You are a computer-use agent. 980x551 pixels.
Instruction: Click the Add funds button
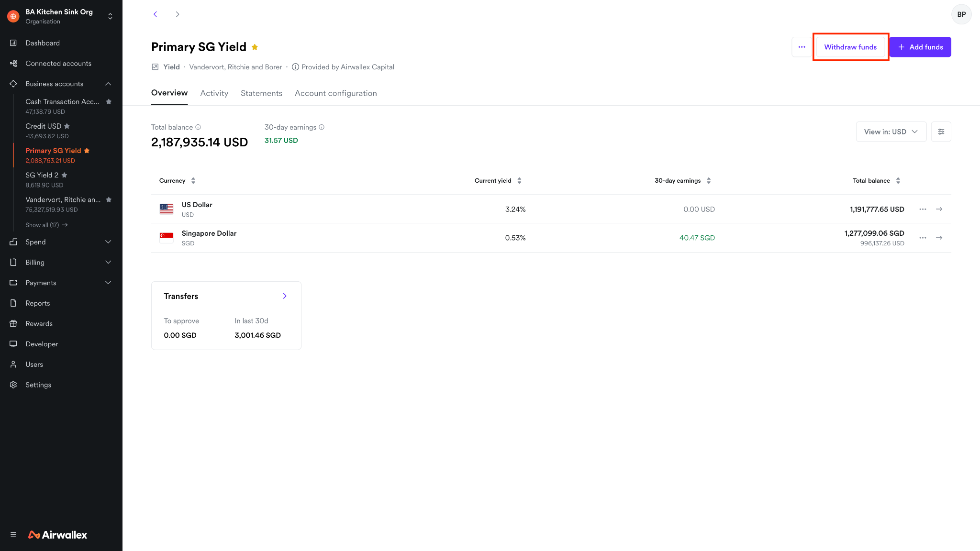(x=920, y=47)
